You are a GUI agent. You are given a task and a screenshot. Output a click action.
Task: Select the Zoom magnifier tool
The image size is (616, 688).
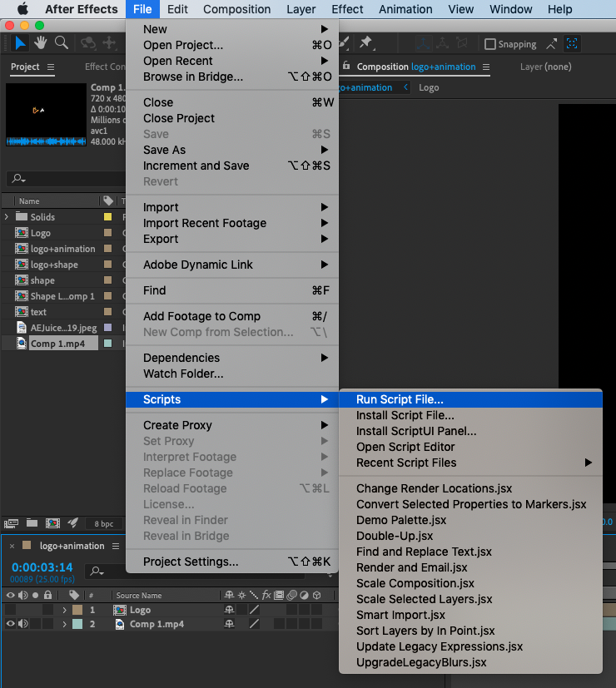point(62,43)
